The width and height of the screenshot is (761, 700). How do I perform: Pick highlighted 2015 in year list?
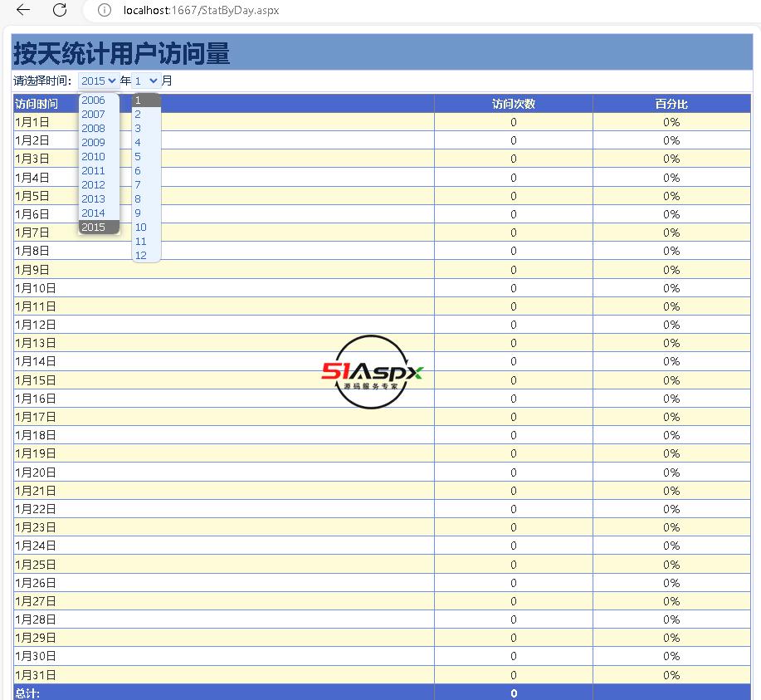point(94,228)
